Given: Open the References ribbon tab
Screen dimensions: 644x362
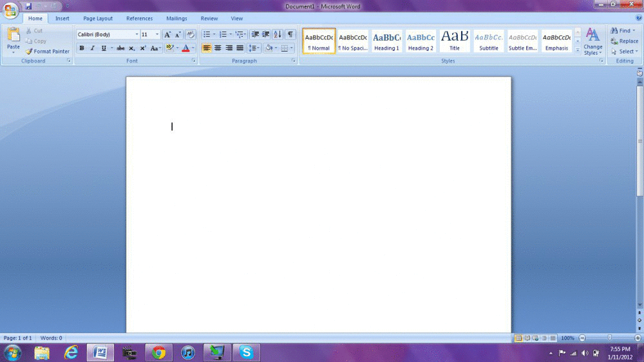Looking at the screenshot, I should [139, 19].
